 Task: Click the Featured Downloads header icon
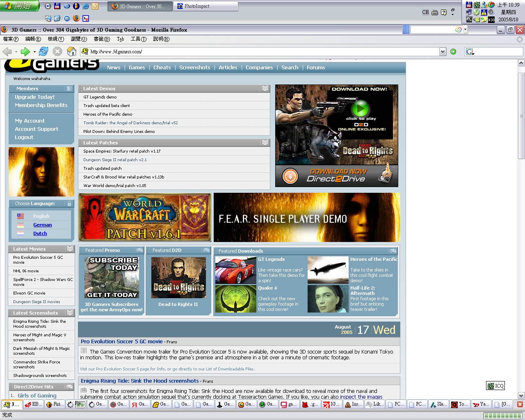[x=393, y=251]
